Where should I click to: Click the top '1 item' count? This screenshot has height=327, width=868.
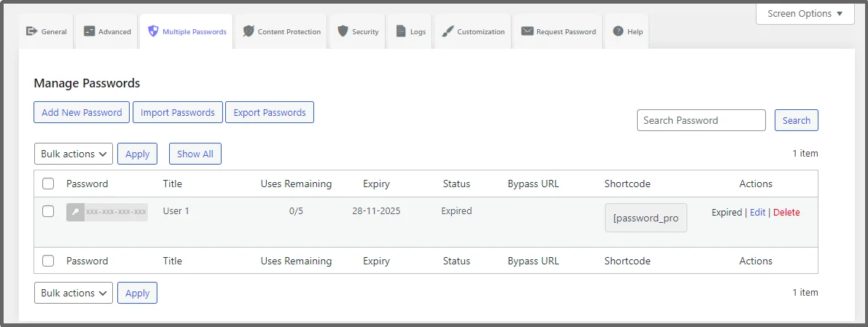(805, 153)
